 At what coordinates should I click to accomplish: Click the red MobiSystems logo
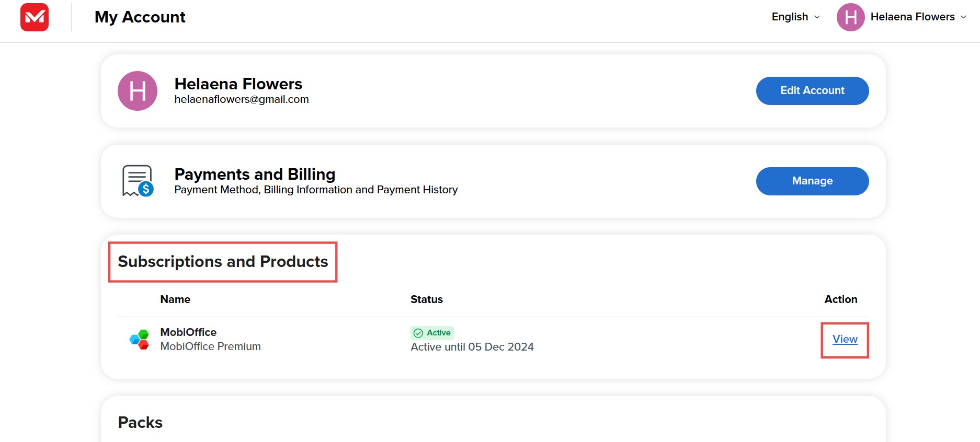click(35, 17)
